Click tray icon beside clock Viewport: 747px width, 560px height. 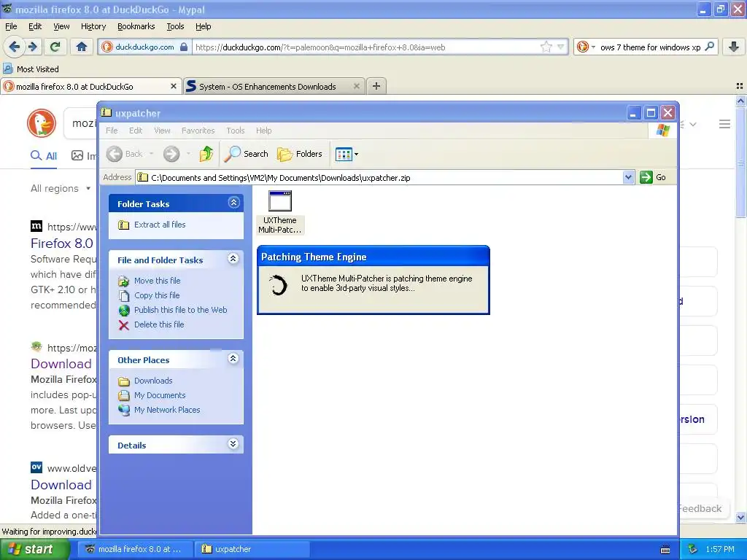pyautogui.click(x=693, y=549)
